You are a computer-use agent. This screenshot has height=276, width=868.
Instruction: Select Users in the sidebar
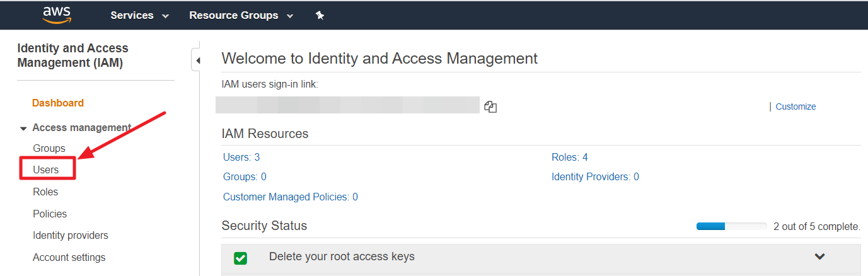point(46,170)
